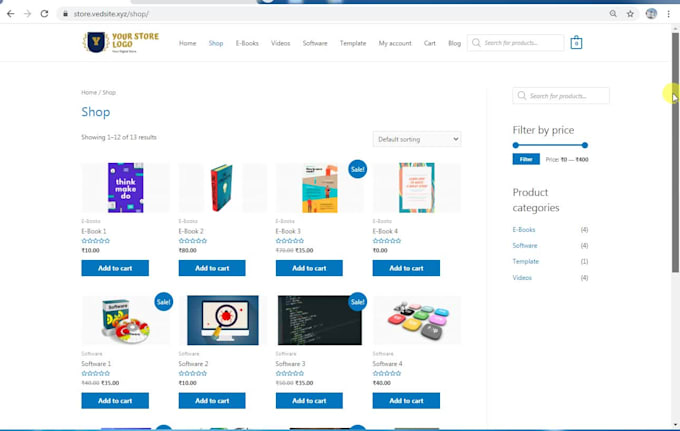The height and width of the screenshot is (431, 680).
Task: Rate Software 4 using its stars
Action: point(386,373)
